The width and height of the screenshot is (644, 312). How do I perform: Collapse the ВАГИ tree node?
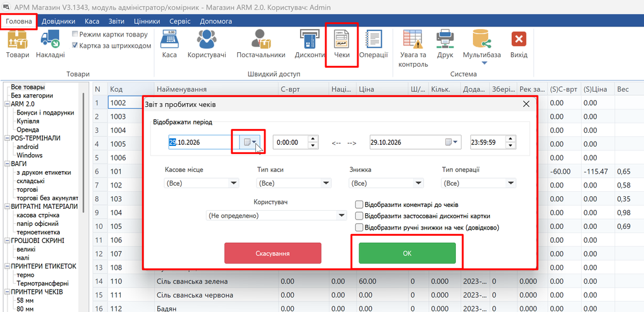point(7,164)
